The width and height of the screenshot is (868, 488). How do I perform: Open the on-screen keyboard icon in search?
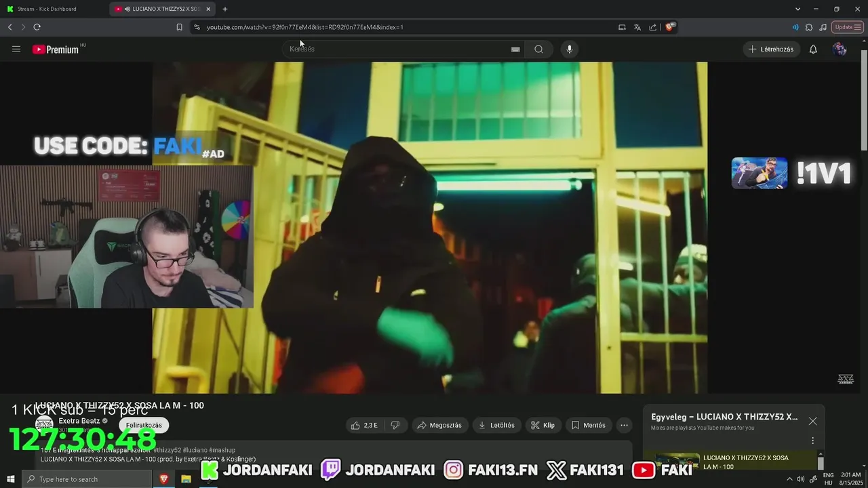click(515, 49)
